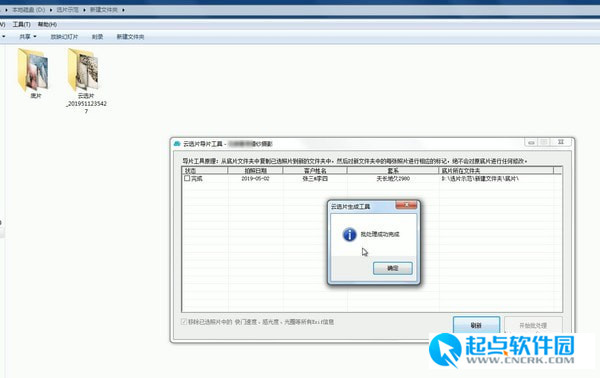Click the 客户姓名 column header

point(315,171)
